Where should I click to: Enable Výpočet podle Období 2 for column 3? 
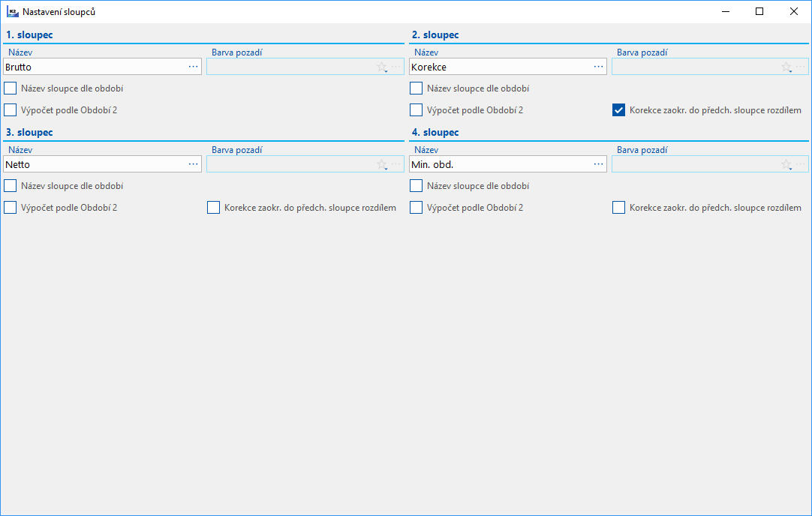[x=10, y=208]
